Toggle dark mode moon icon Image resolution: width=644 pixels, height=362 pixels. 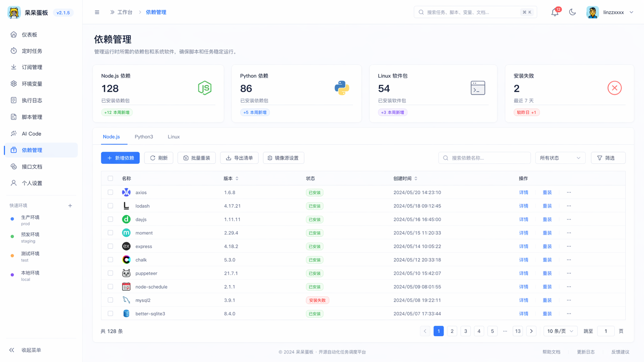click(x=572, y=12)
